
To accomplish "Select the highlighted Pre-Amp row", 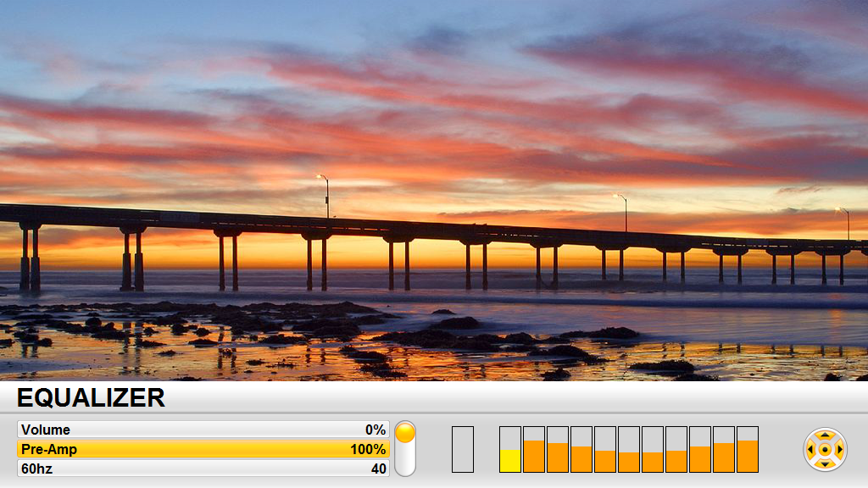I will (203, 449).
